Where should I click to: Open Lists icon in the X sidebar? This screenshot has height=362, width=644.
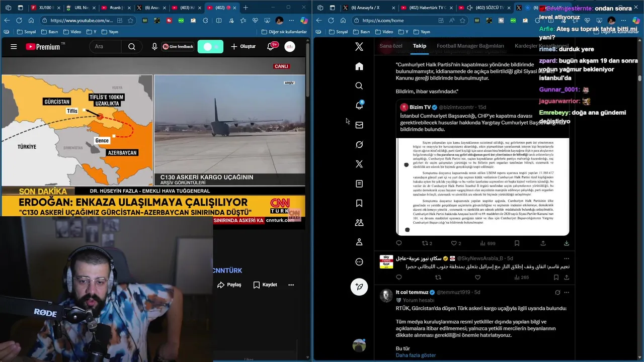[x=359, y=184]
